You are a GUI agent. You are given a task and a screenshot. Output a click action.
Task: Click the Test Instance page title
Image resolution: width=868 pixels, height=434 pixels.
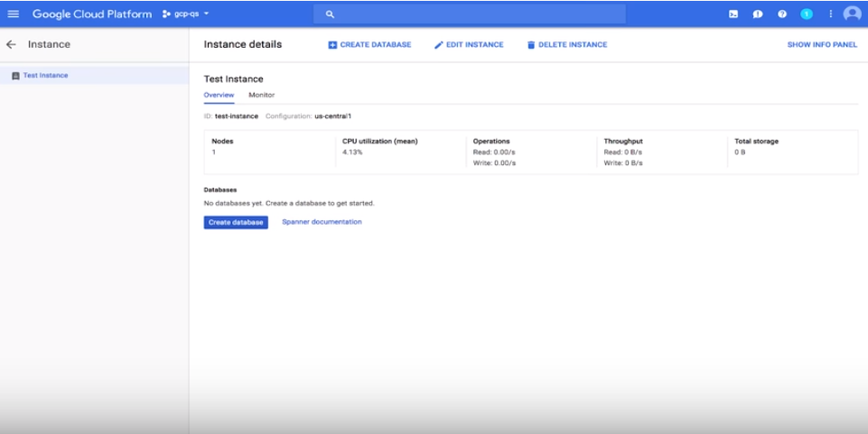point(234,79)
